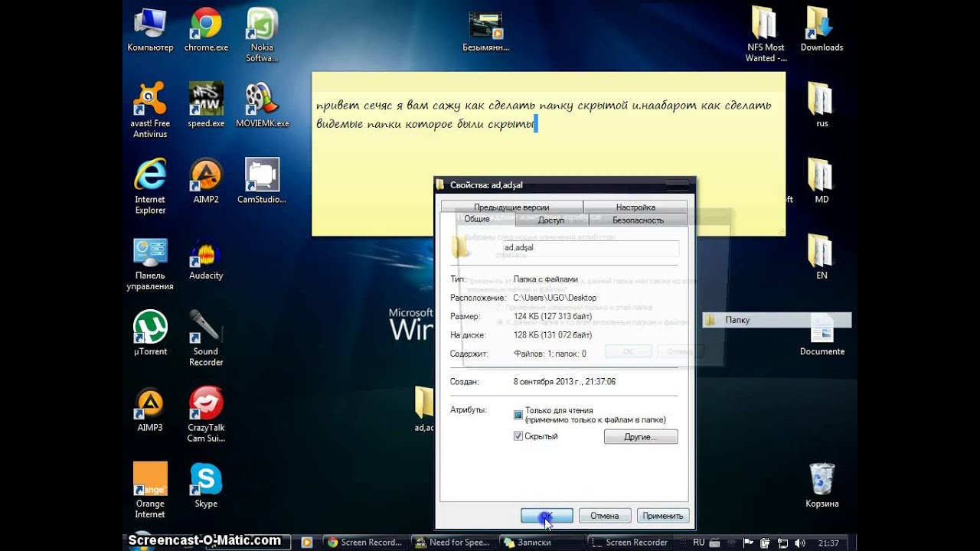Open the Компьютер desktop icon
This screenshot has width=980, height=551.
[150, 31]
